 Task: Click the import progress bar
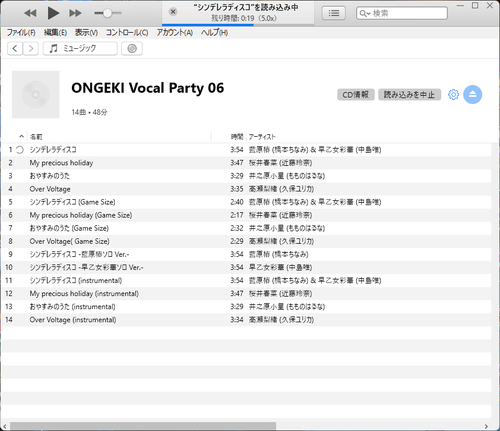[238, 25]
